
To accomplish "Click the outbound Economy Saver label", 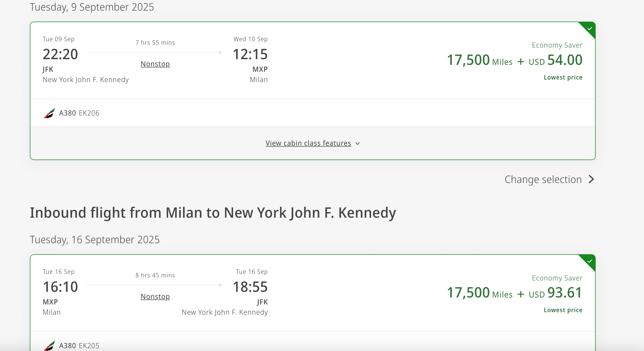I will [557, 45].
